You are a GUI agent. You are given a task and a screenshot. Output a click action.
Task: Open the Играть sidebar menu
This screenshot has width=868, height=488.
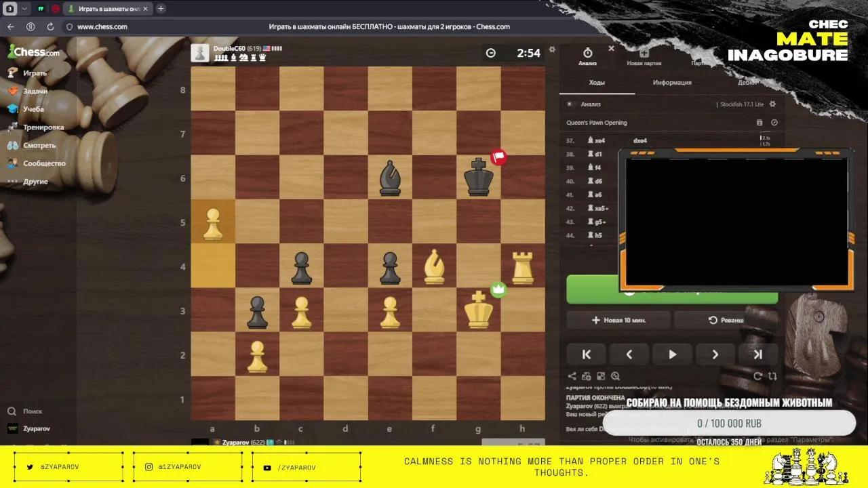tap(27, 73)
